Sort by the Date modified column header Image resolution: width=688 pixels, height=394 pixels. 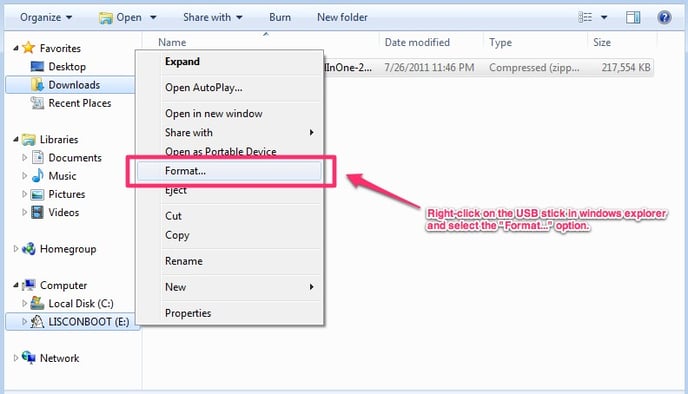pos(417,42)
